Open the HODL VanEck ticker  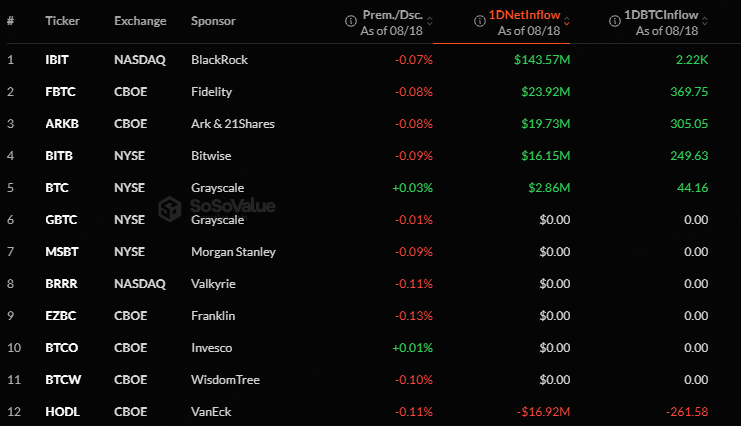(62, 412)
